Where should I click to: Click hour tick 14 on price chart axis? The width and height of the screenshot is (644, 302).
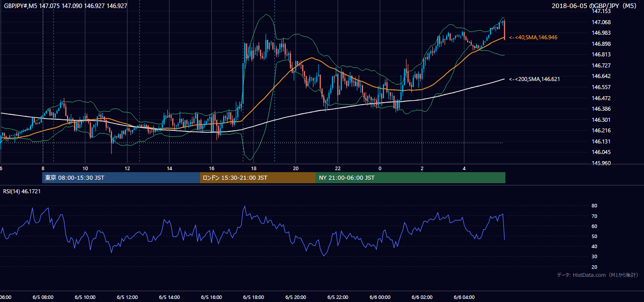169,168
